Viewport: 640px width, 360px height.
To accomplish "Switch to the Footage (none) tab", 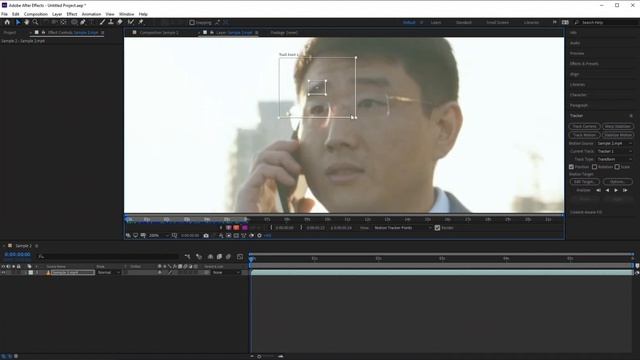I will click(284, 32).
